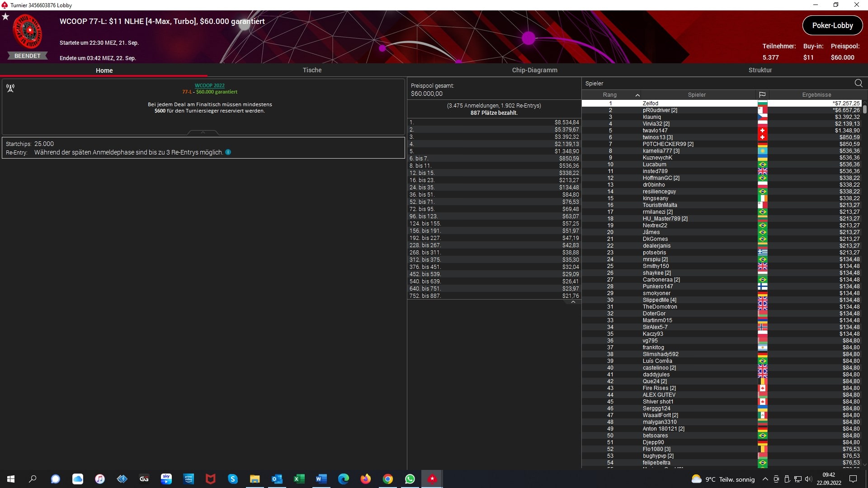Collapse the tournament info panel
Screen dimensions: 868x488
point(203,132)
